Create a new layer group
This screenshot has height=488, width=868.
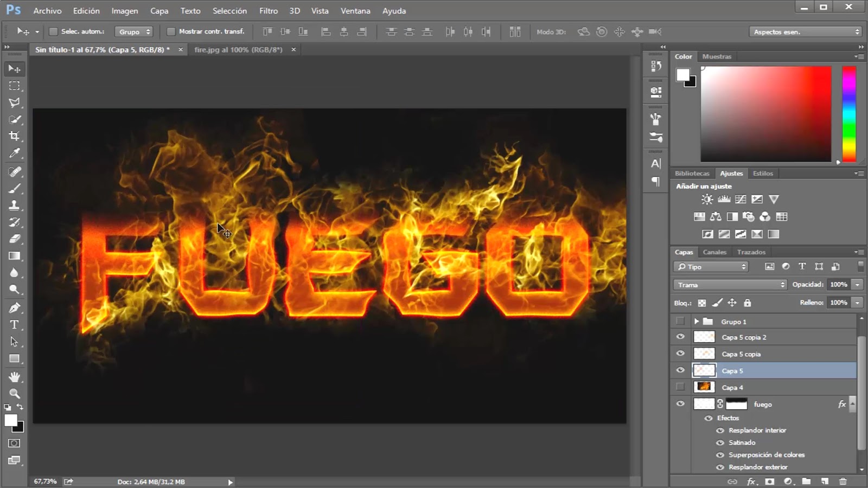point(807,481)
